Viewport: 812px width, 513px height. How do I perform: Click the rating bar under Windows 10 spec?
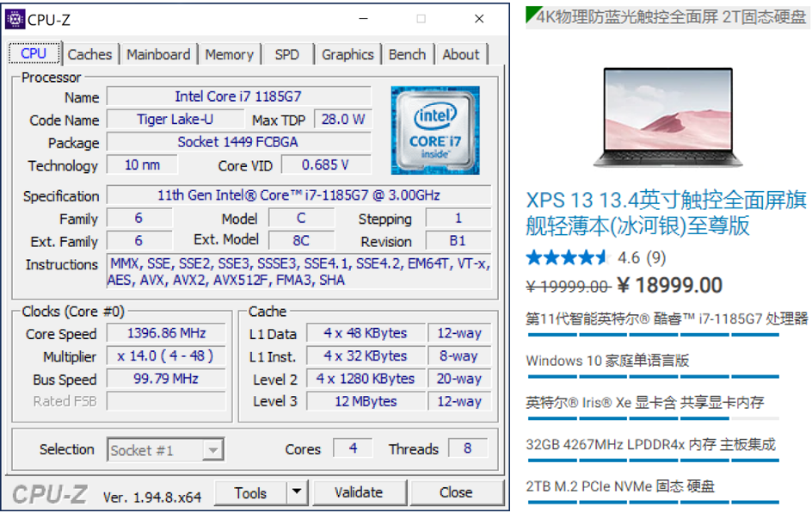654,376
